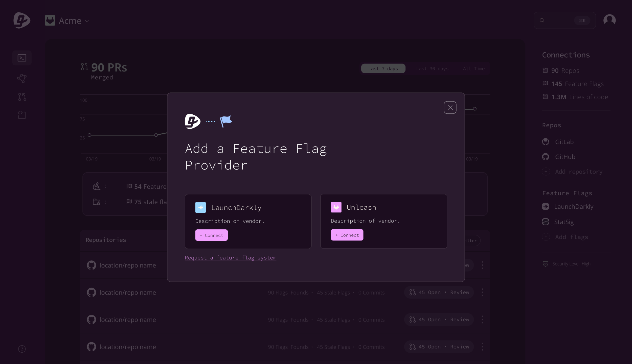Click the starred folder icon in the stats card
The width and height of the screenshot is (632, 364).
click(x=97, y=202)
